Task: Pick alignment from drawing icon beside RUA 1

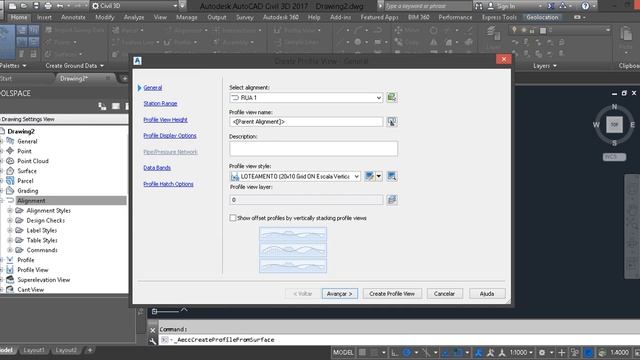Action: [391, 98]
